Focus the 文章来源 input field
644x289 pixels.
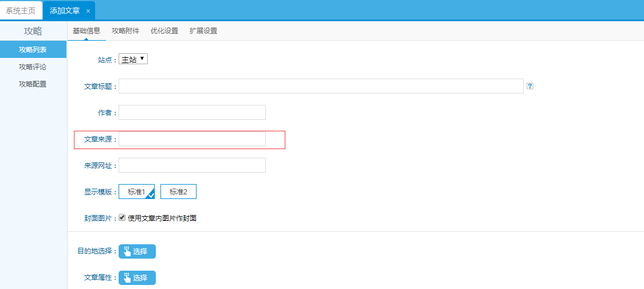pyautogui.click(x=192, y=139)
